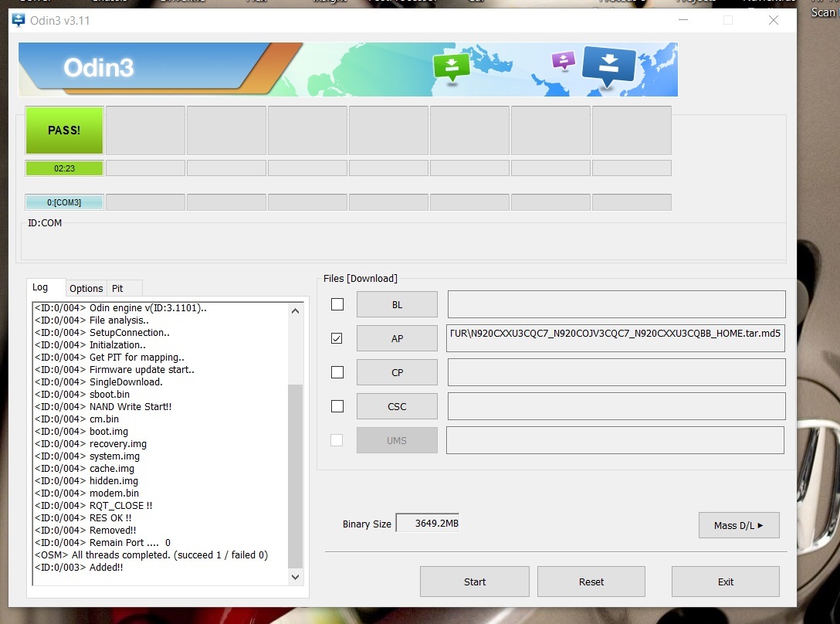Screen dimensions: 840x624
Task: Click log line 'Remain Port .... 0'
Action: tap(103, 542)
